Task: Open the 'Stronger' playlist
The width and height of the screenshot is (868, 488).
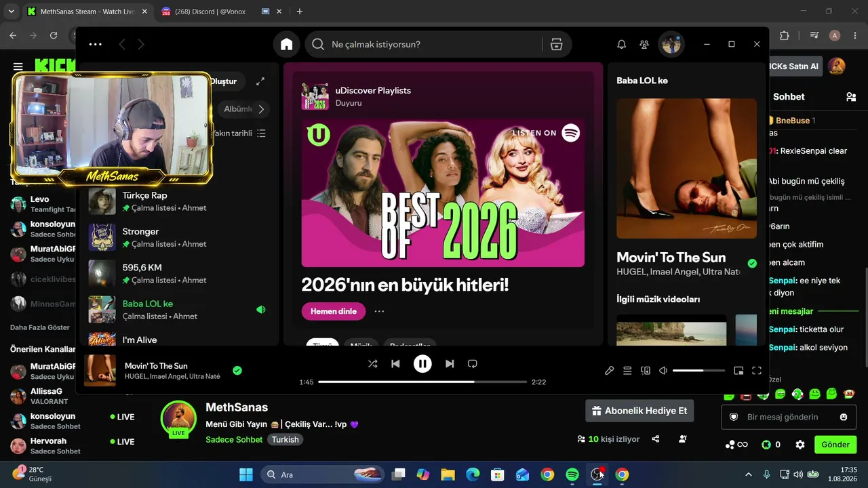Action: click(180, 237)
